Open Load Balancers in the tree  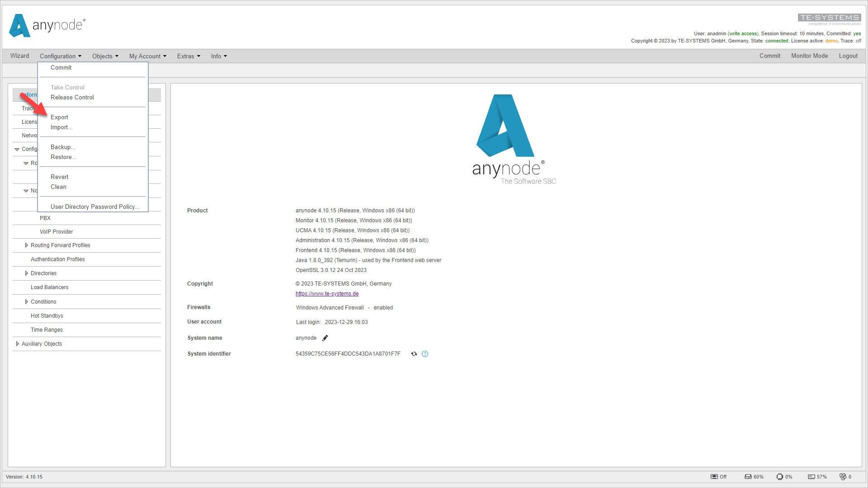point(50,287)
